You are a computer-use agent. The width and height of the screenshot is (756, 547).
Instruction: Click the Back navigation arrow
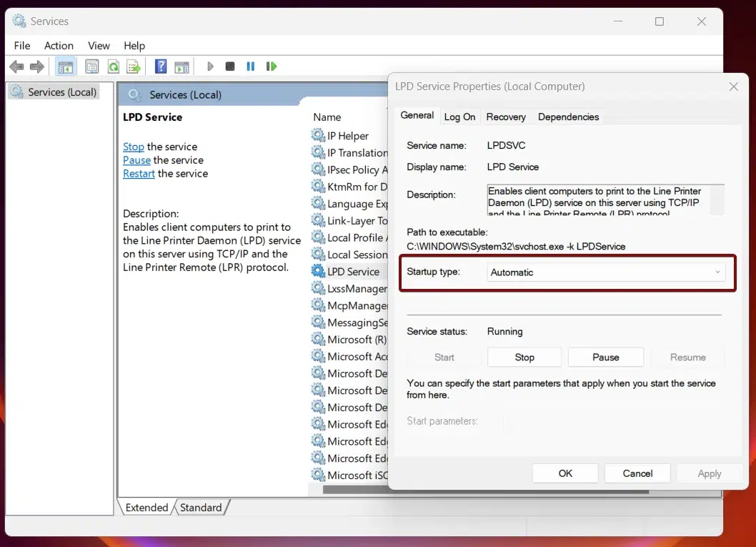16,66
